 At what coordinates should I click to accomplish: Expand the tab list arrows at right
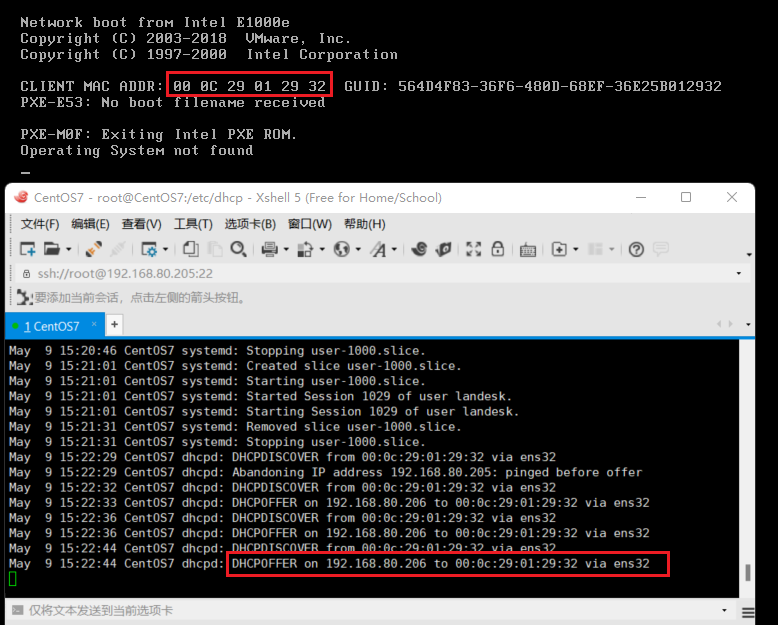click(x=724, y=325)
